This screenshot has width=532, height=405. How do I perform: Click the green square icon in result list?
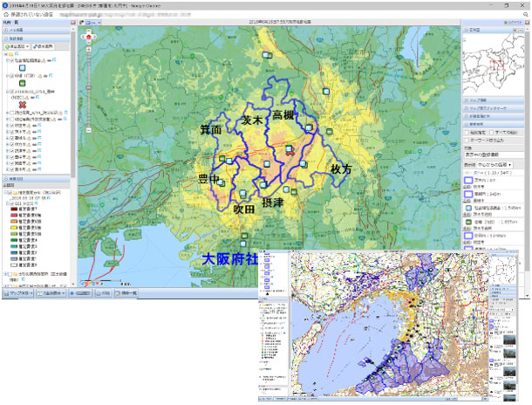point(468,222)
